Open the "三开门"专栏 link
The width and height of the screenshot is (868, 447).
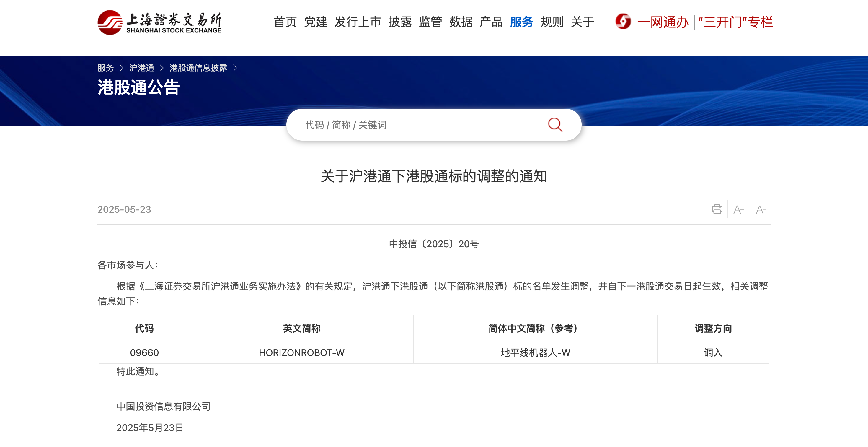tap(735, 22)
